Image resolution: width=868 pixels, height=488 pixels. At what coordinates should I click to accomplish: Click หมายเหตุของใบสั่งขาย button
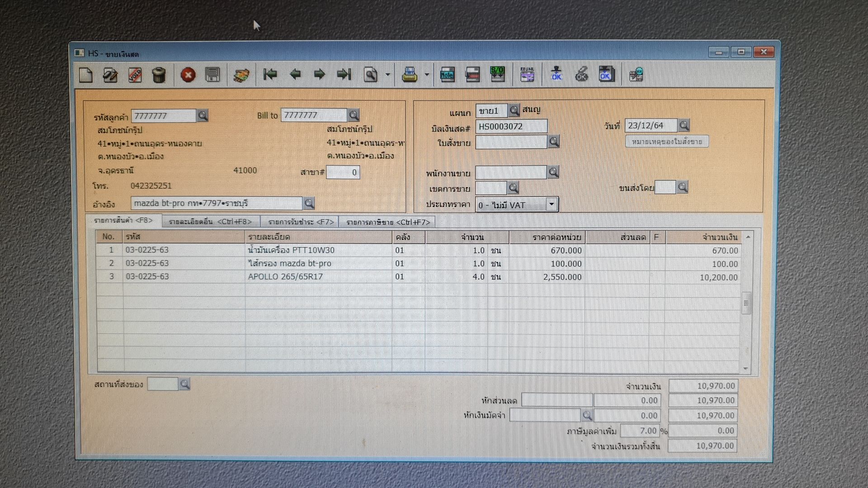coord(667,142)
